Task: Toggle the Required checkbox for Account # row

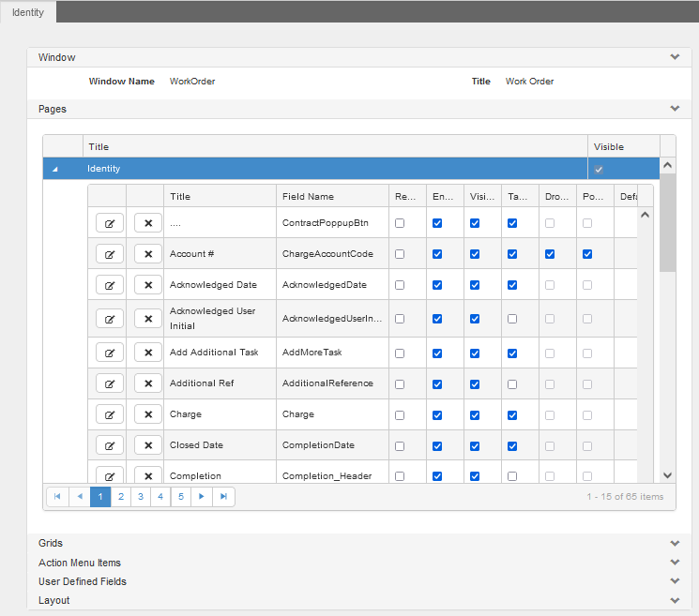Action: click(400, 254)
